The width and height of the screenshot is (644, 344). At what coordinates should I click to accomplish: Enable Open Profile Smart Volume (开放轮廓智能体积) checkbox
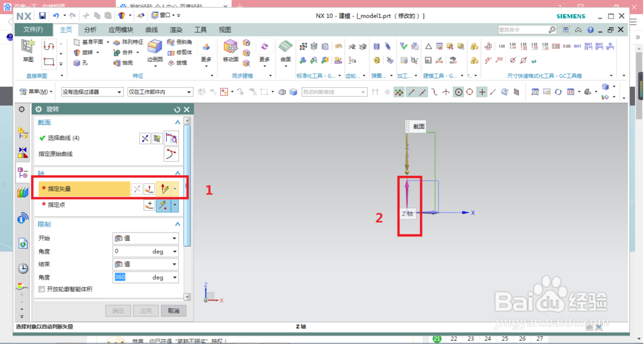[41, 289]
